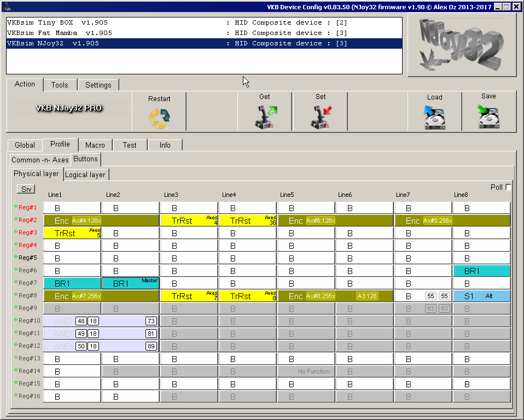Click B cell at Reg#15 Line7
524x420 pixels.
(x=423, y=384)
